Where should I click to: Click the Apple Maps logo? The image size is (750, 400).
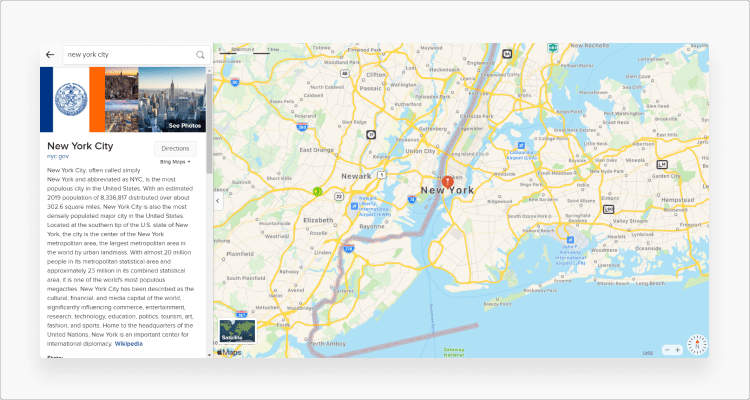click(229, 353)
